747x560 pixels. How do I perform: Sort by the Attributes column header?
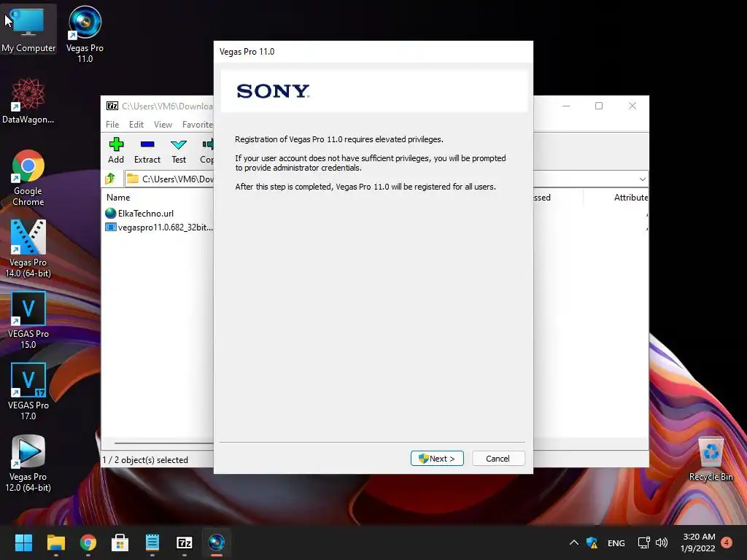point(631,197)
